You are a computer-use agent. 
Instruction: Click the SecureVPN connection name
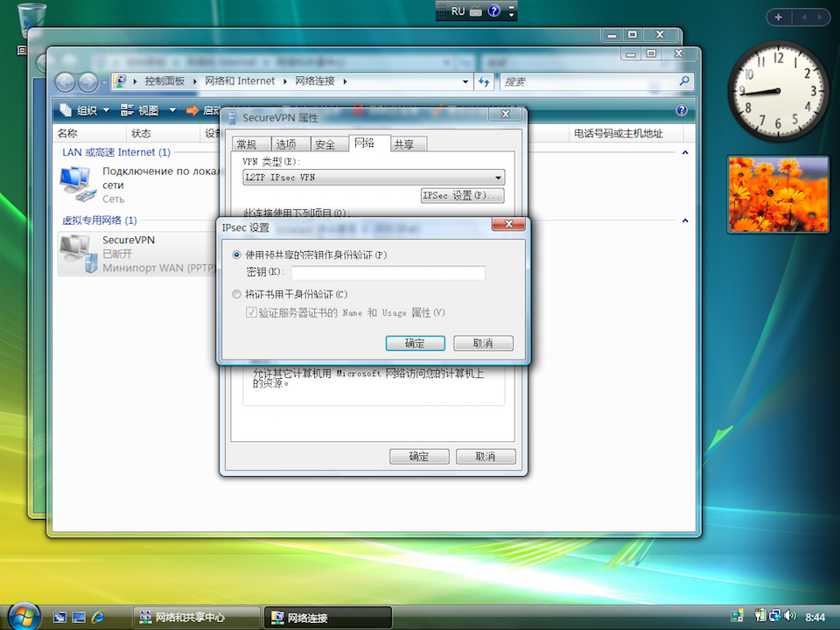(x=129, y=240)
